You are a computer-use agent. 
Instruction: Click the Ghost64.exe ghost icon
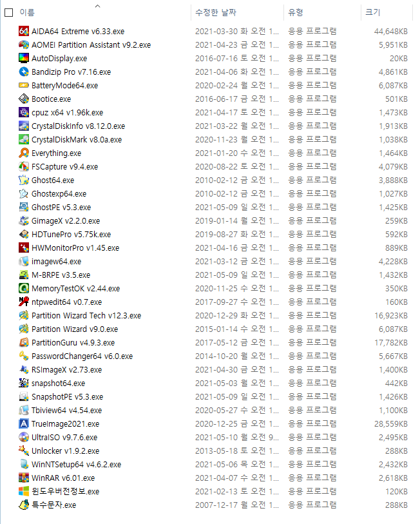point(24,180)
